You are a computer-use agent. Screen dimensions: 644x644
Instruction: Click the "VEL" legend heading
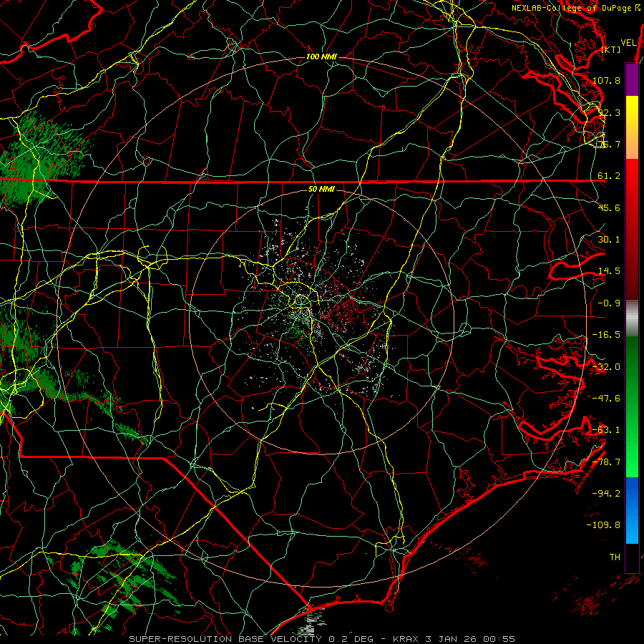point(628,43)
